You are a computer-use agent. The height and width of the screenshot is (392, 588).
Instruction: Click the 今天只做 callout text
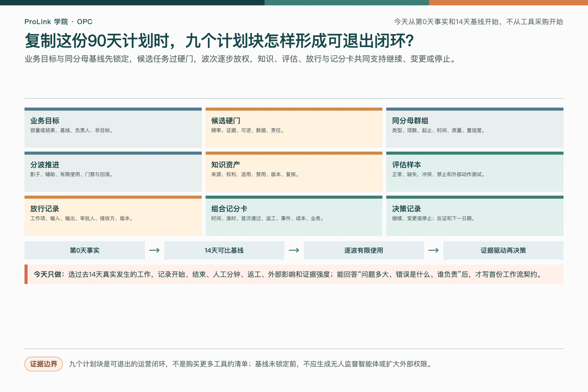(x=288, y=274)
